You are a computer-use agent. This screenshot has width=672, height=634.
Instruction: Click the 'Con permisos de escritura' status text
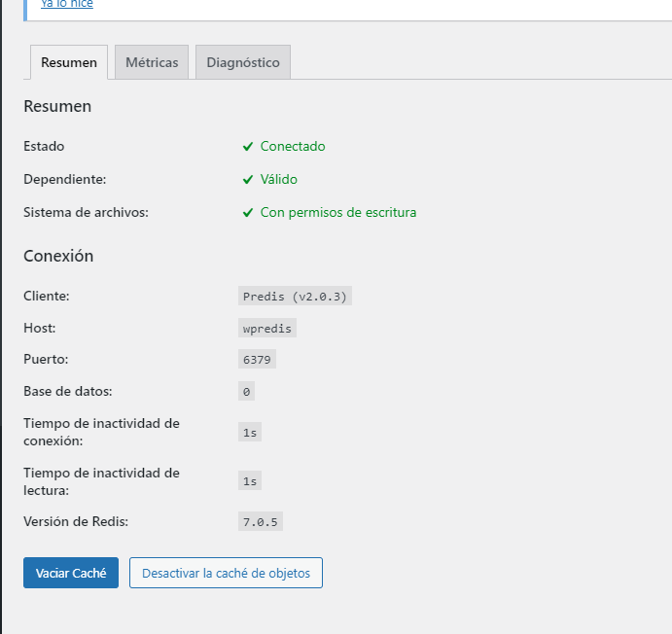(x=337, y=213)
